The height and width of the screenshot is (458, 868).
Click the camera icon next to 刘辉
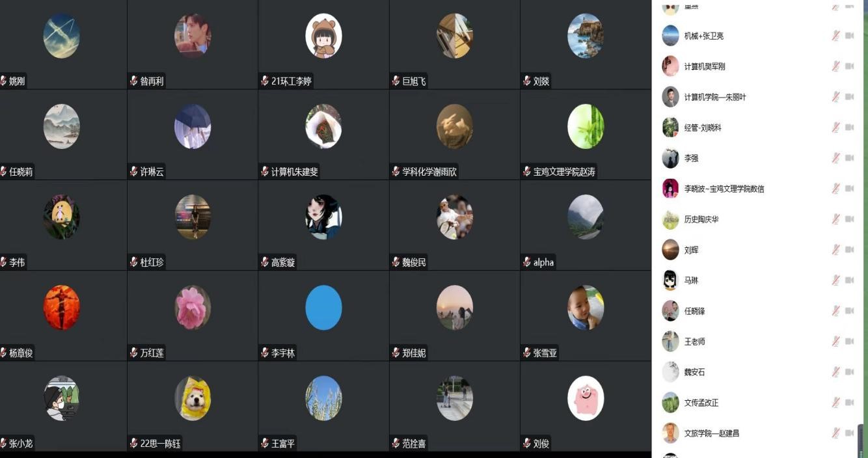[x=849, y=250]
